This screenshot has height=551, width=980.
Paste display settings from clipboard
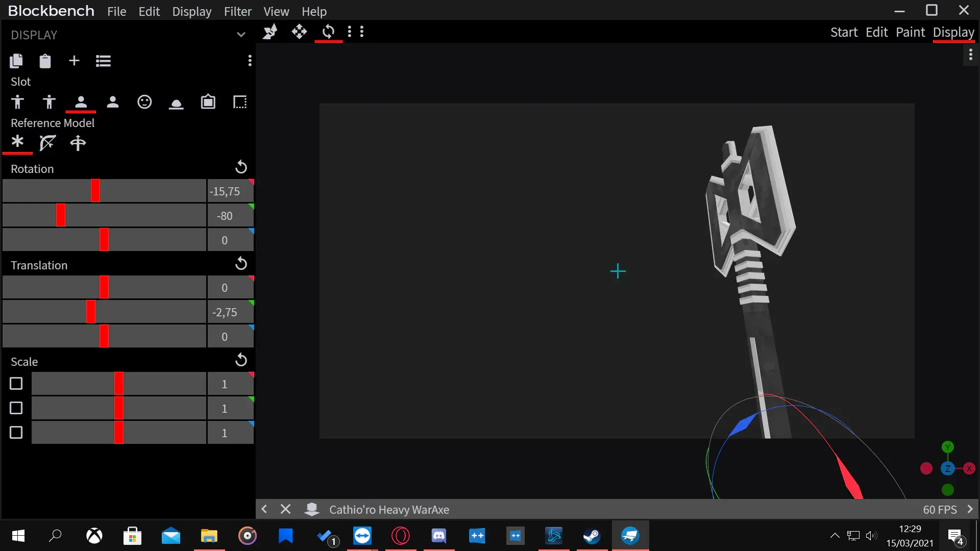coord(45,61)
